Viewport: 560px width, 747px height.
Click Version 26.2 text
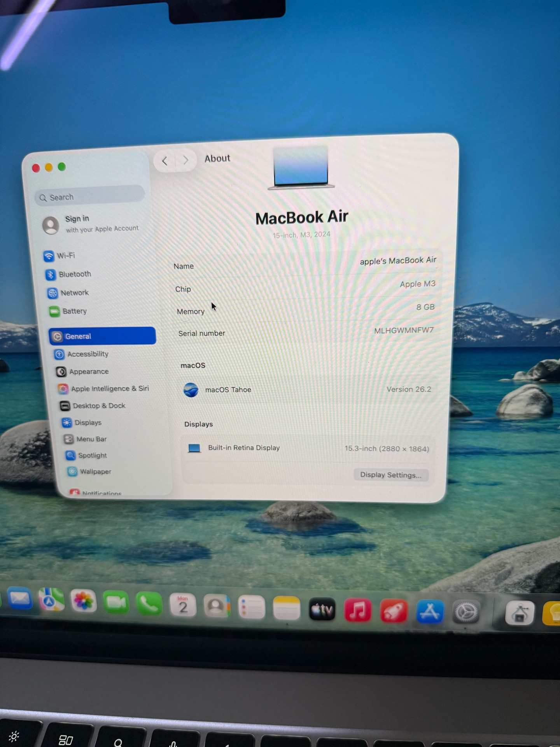click(x=409, y=389)
